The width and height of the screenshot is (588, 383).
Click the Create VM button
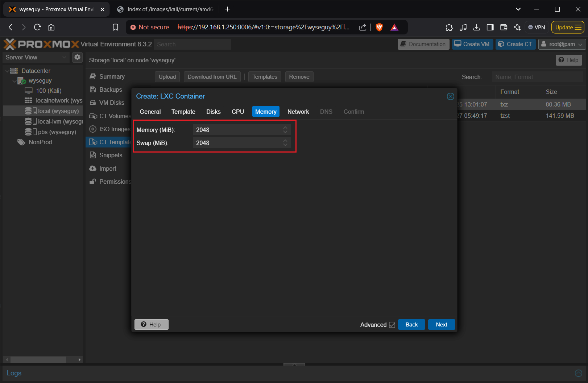(472, 44)
